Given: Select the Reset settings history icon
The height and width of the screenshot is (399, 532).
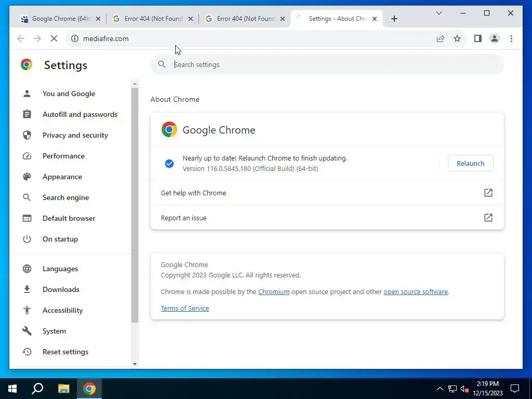Looking at the screenshot, I should (27, 352).
